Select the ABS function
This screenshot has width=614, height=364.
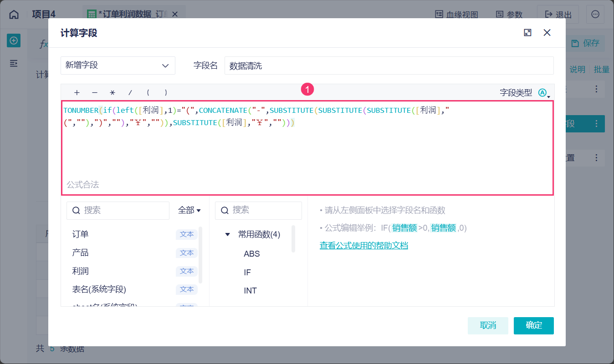(x=252, y=254)
